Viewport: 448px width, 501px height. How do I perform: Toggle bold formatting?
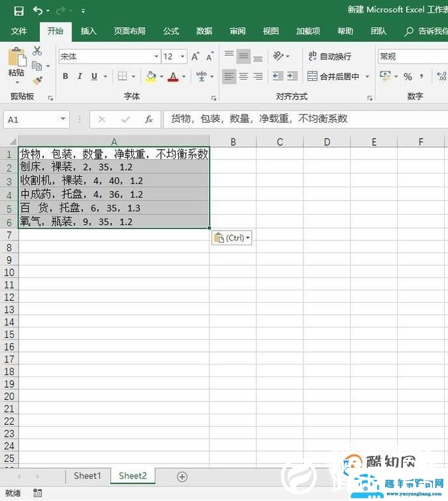pos(66,76)
